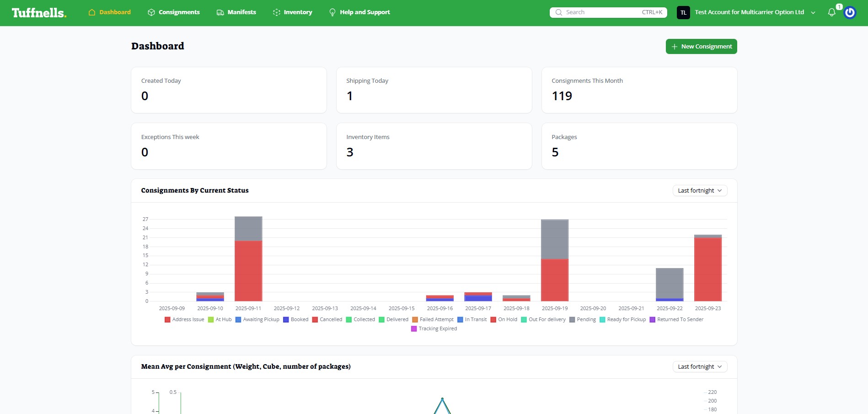Expand the account switcher chevron
The image size is (868, 414).
click(813, 13)
